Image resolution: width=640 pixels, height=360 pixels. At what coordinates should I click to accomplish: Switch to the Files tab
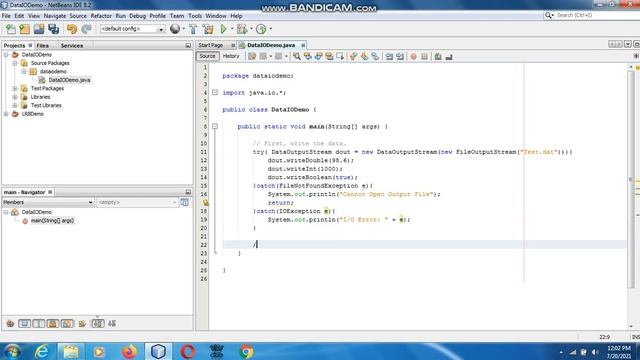[x=42, y=46]
